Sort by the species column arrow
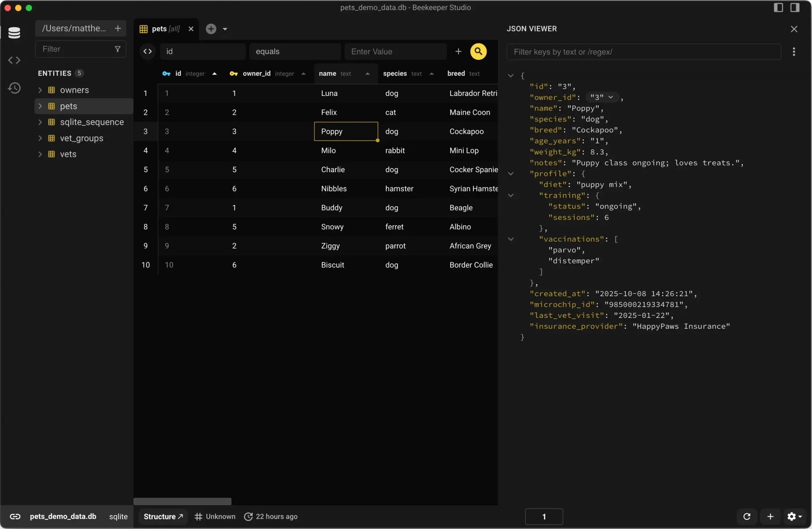This screenshot has width=812, height=529. [432, 74]
